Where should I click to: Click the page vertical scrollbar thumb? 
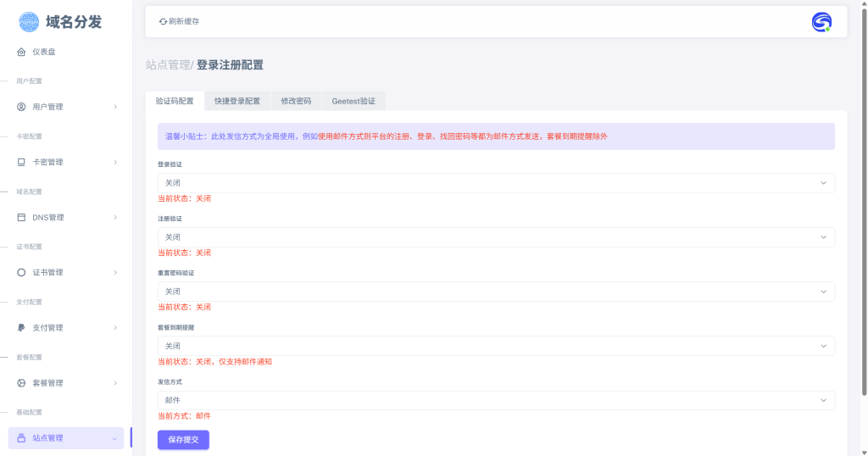tap(864, 202)
